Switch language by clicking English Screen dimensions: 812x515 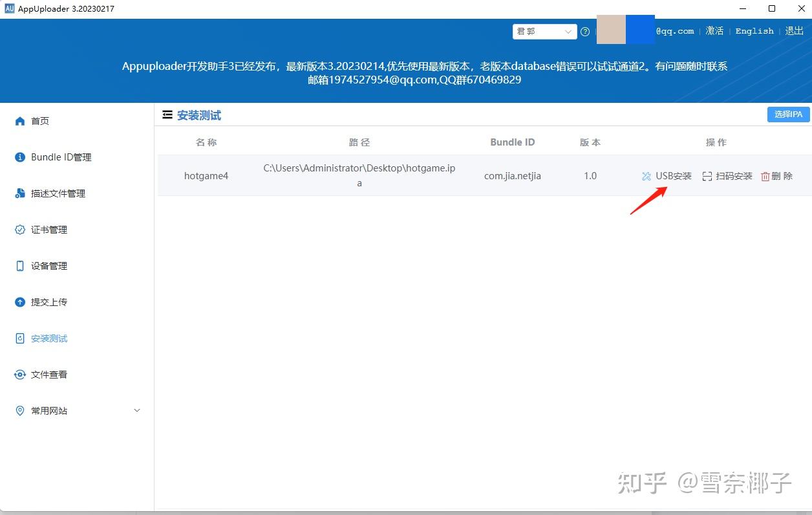754,31
